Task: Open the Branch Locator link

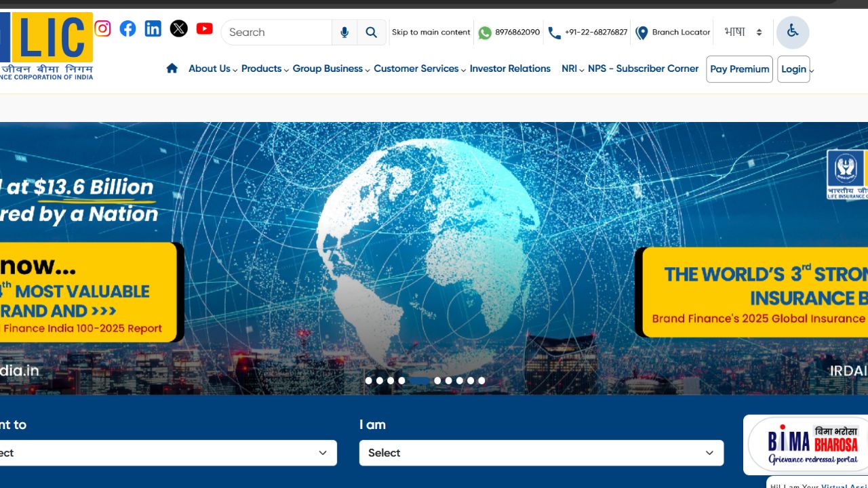Action: (x=673, y=33)
